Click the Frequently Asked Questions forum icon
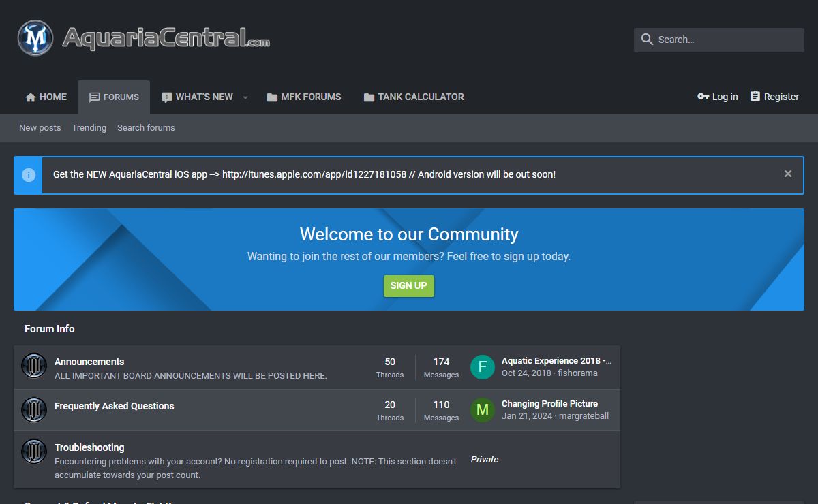Image resolution: width=818 pixels, height=504 pixels. [x=34, y=409]
